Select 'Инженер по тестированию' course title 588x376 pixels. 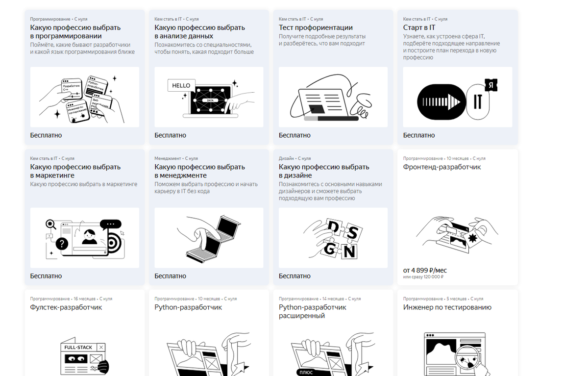(x=447, y=307)
